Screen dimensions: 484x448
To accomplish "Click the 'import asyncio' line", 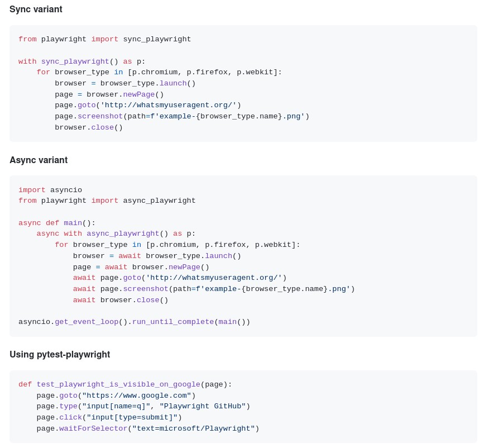I will 50,190.
